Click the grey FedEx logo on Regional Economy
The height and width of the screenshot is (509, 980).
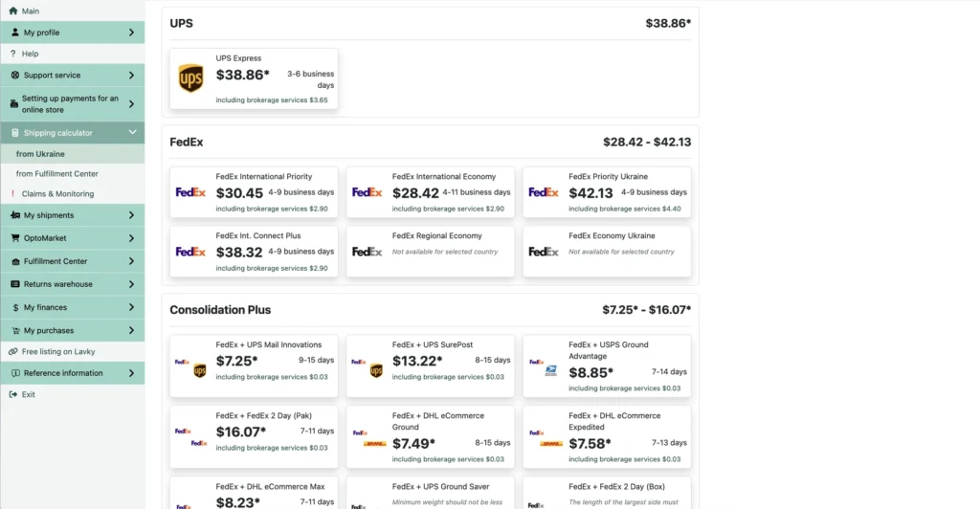[x=367, y=252]
